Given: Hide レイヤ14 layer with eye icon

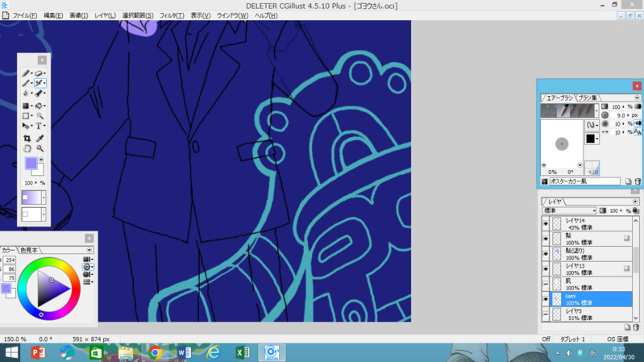Looking at the screenshot, I should (546, 224).
